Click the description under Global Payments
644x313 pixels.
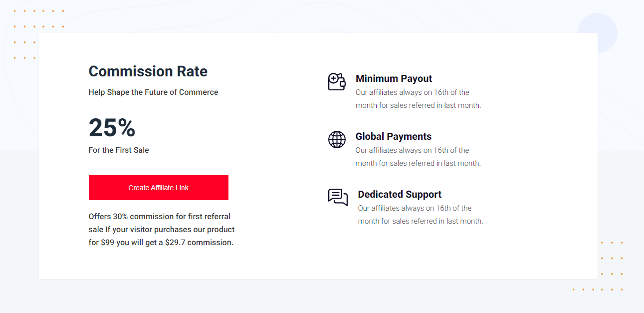pos(418,157)
